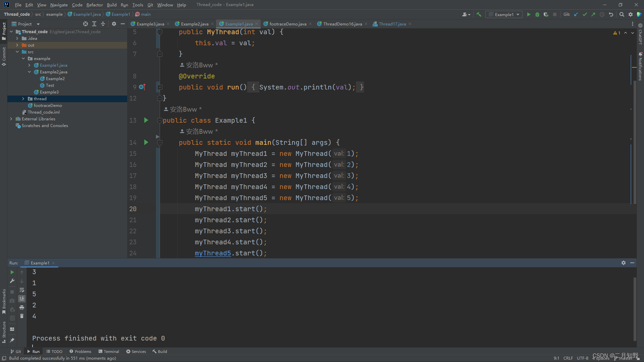Start debugging with the bug icon

point(537,14)
